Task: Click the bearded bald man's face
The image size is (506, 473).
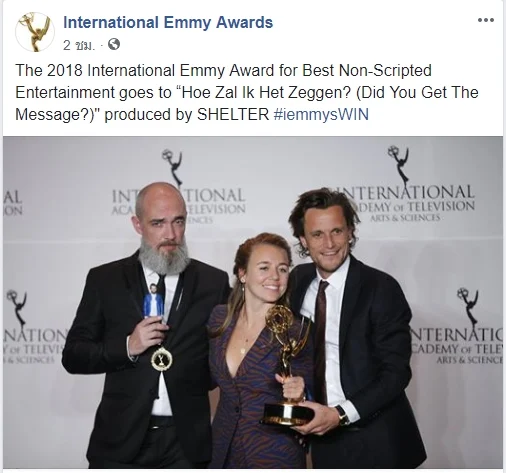Action: (x=163, y=227)
